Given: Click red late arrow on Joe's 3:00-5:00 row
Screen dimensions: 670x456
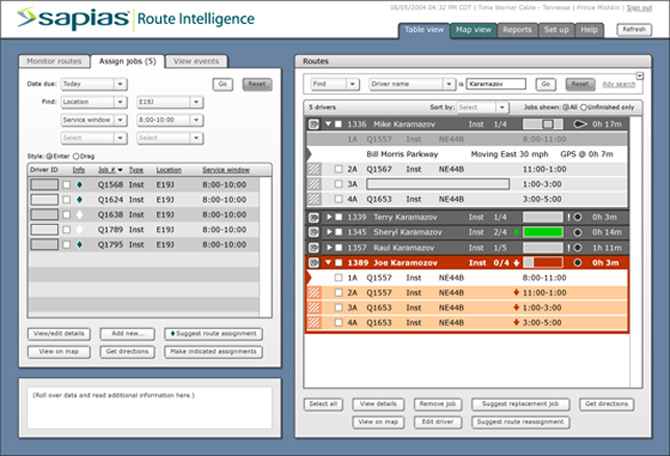Looking at the screenshot, I should tap(516, 323).
